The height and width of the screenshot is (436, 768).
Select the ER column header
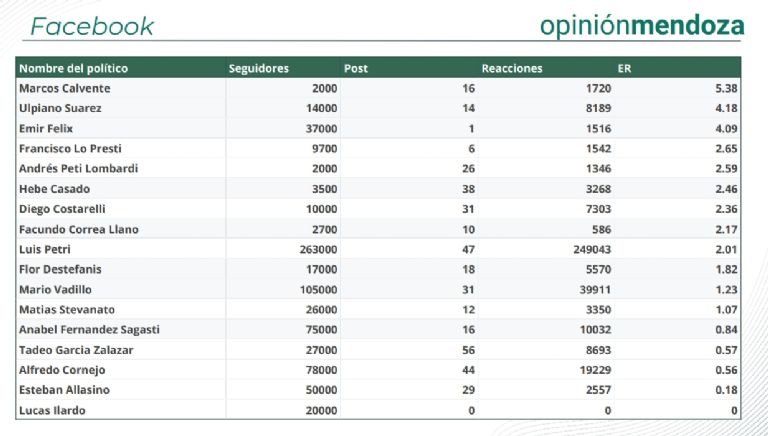[625, 68]
